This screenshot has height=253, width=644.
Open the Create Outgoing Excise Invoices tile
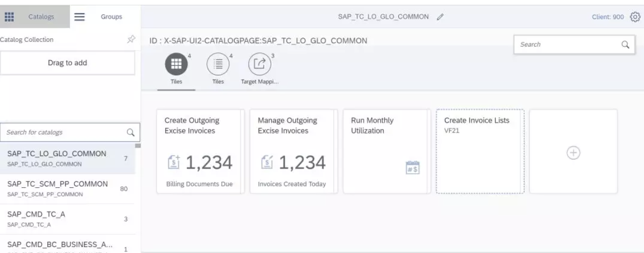click(200, 152)
